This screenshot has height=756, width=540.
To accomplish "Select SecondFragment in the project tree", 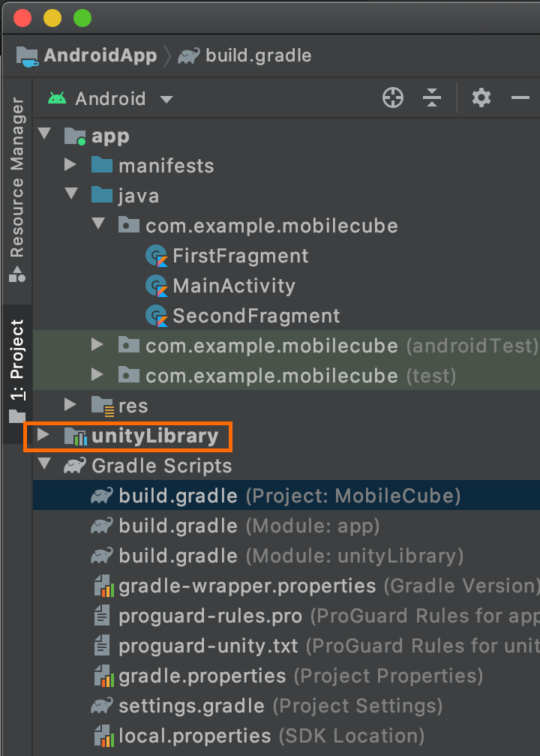I will point(256,316).
